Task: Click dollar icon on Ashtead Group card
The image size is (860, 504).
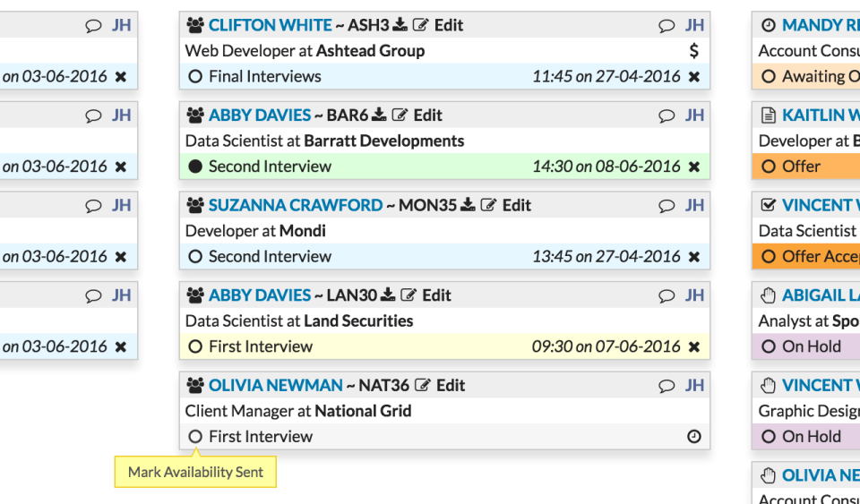Action: point(693,51)
